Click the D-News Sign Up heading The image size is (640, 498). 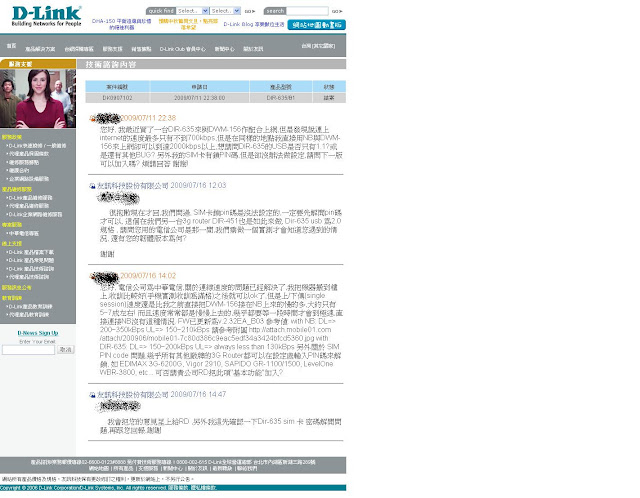click(x=38, y=333)
